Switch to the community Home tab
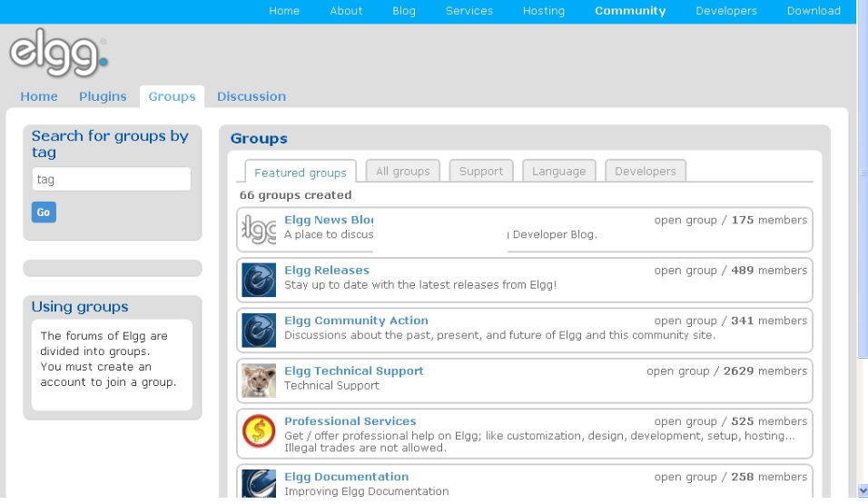This screenshot has height=504, width=868. click(x=39, y=96)
